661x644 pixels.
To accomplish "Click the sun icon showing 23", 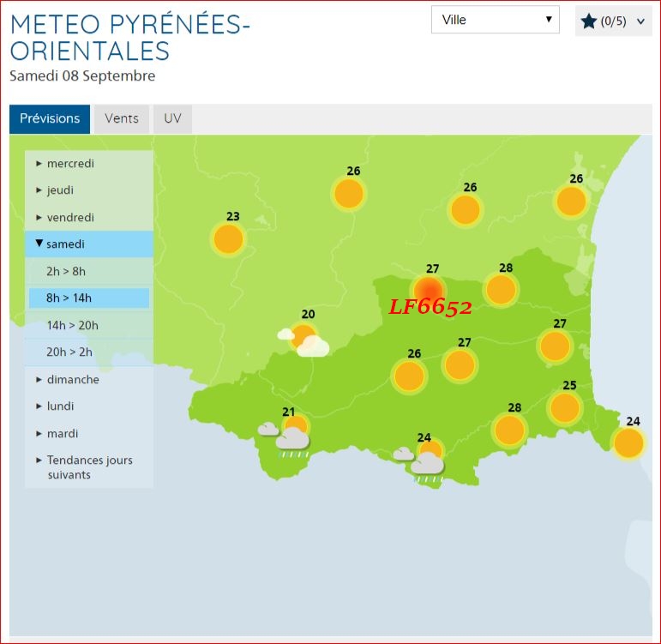I will tap(228, 238).
